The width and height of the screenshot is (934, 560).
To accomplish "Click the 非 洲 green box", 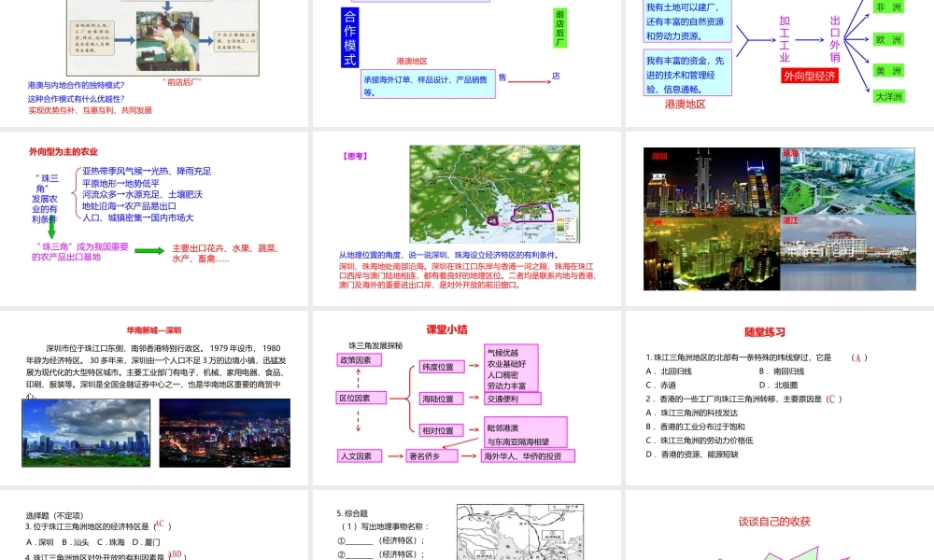I will (889, 7).
